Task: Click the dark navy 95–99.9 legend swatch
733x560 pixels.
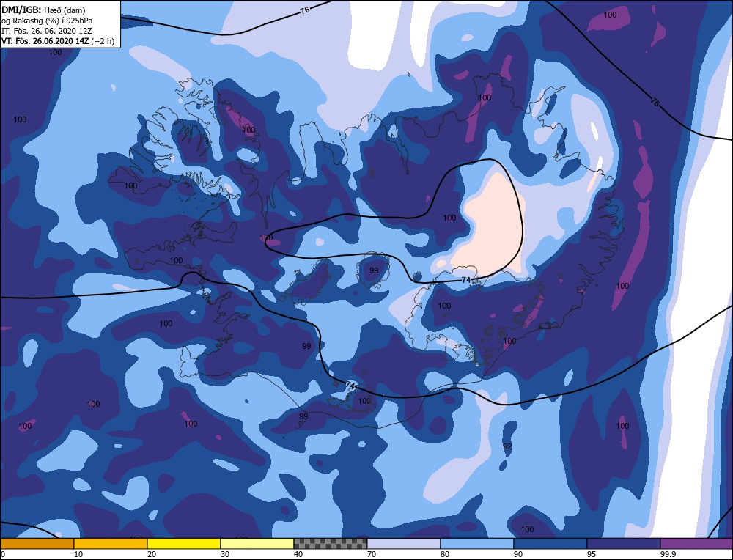Action: click(624, 544)
